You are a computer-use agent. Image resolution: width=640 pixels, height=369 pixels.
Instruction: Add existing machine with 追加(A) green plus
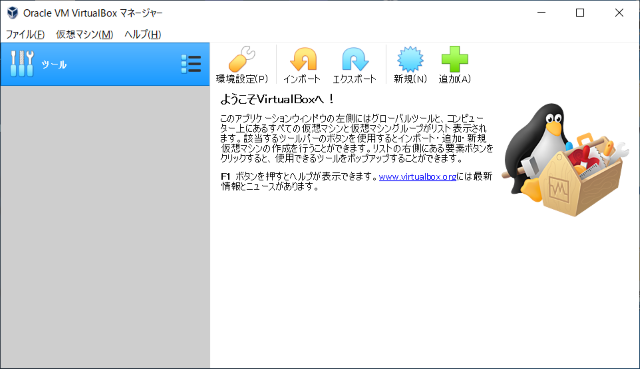(x=454, y=59)
